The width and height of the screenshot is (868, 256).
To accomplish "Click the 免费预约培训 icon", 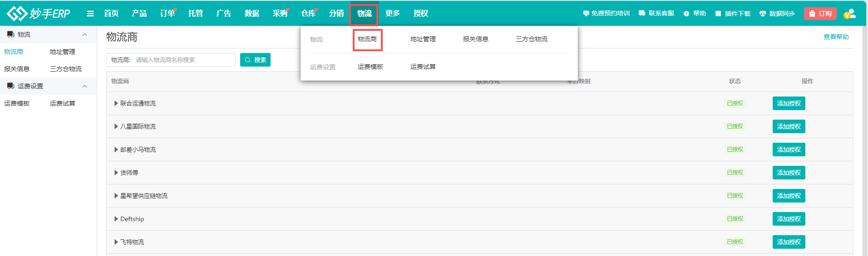I will tap(586, 14).
